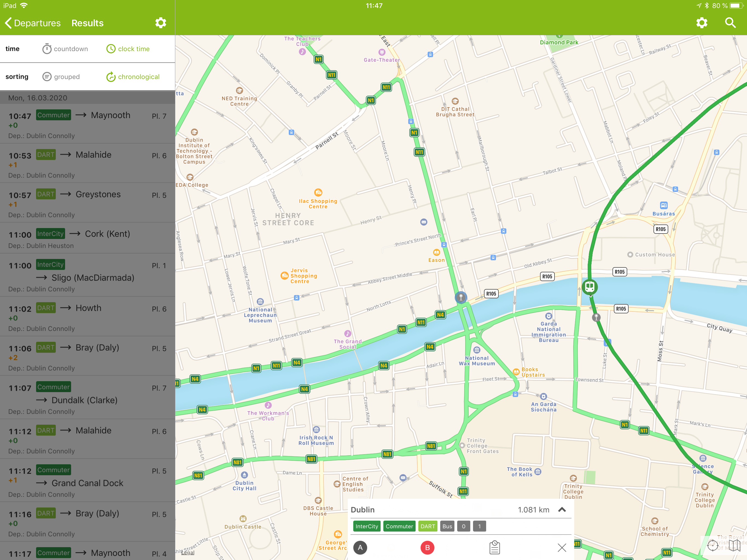Tap The Book of Kells icon
The width and height of the screenshot is (747, 560).
(x=538, y=471)
